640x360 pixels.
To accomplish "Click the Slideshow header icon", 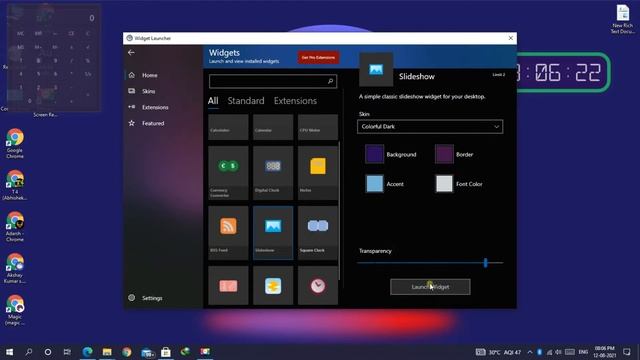I will click(x=376, y=69).
